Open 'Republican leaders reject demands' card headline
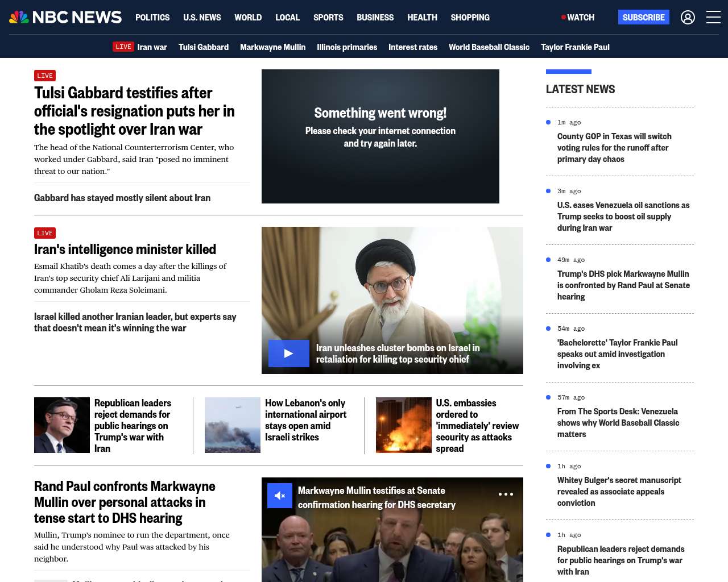 click(133, 426)
